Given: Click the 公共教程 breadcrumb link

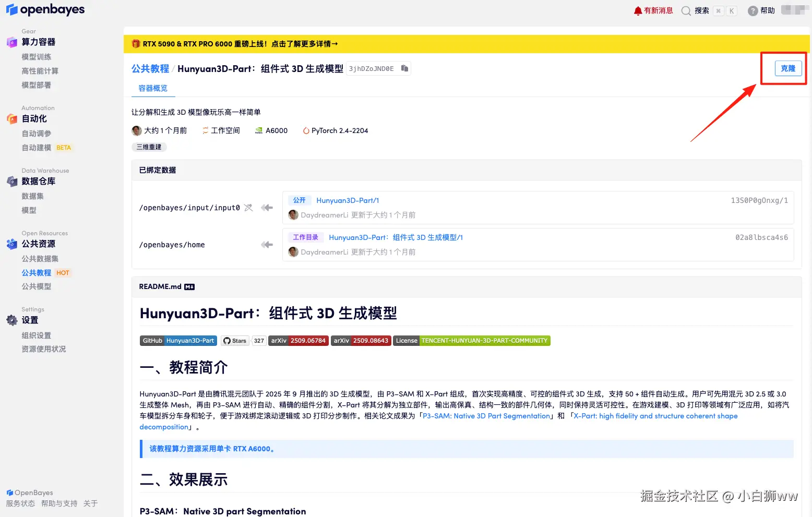Looking at the screenshot, I should 150,69.
